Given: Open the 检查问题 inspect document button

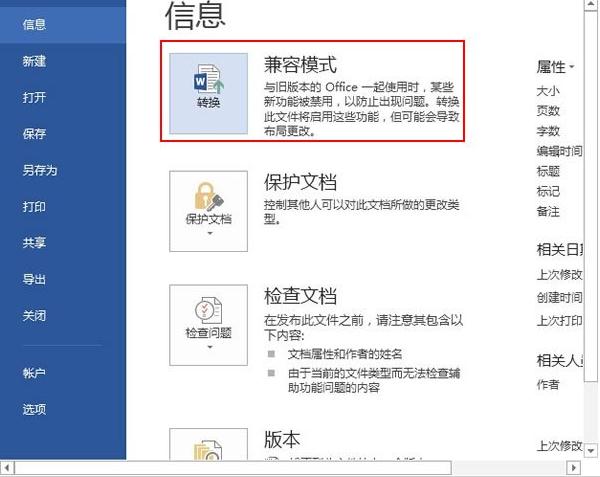Looking at the screenshot, I should pos(209,325).
